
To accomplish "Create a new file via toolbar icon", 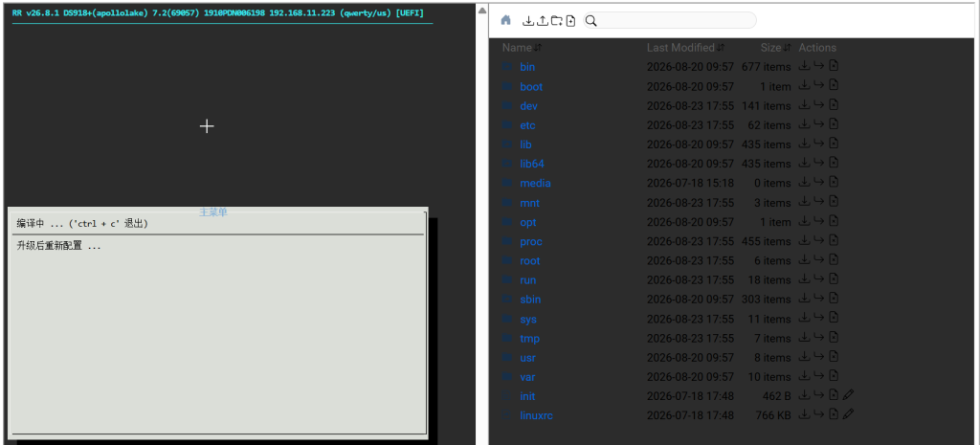I will pos(570,21).
